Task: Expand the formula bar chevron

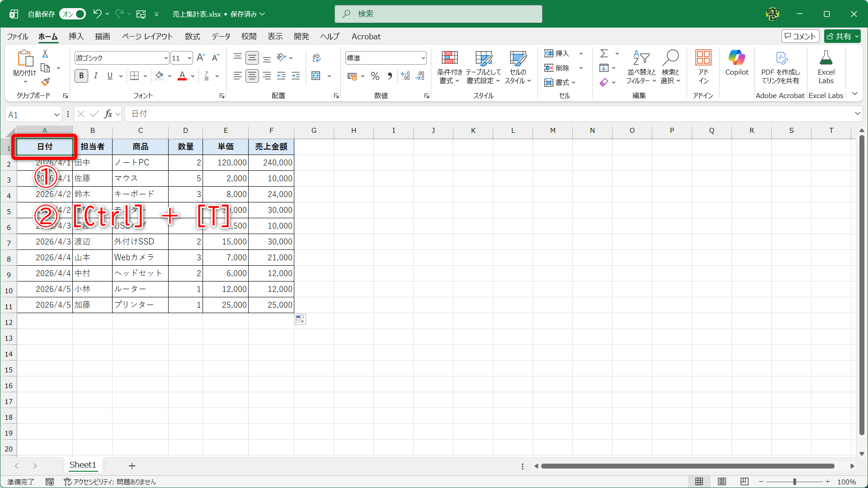Action: [x=857, y=114]
